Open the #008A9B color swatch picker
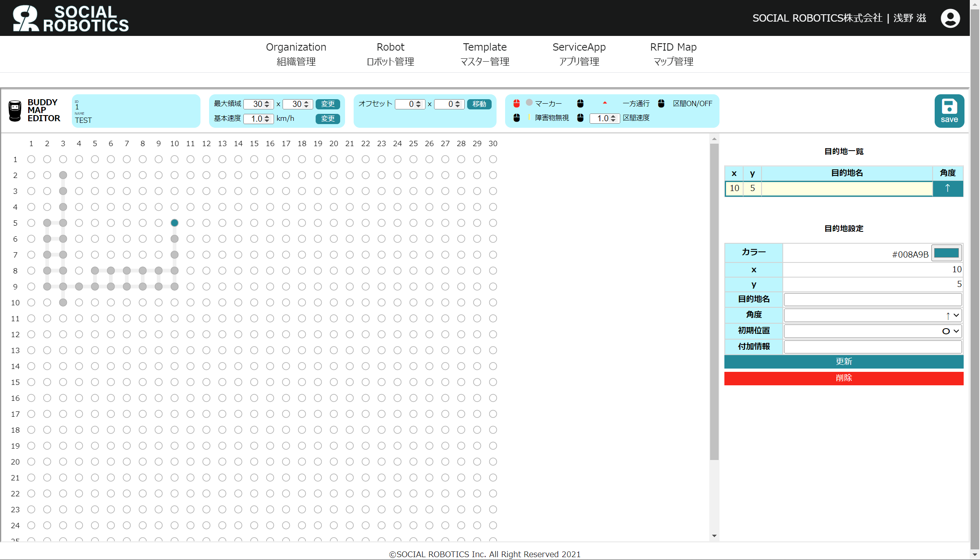Viewport: 980px width, 560px height. 946,253
